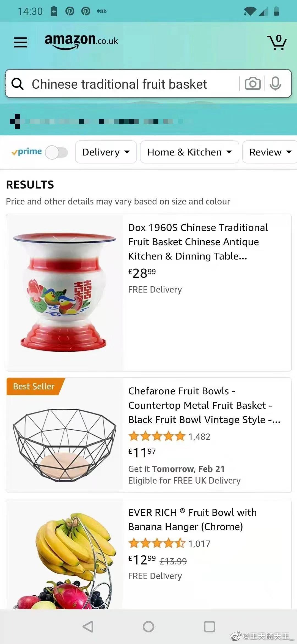
Task: Open Chefarone Fruit Bowls product title
Action: pos(204,405)
